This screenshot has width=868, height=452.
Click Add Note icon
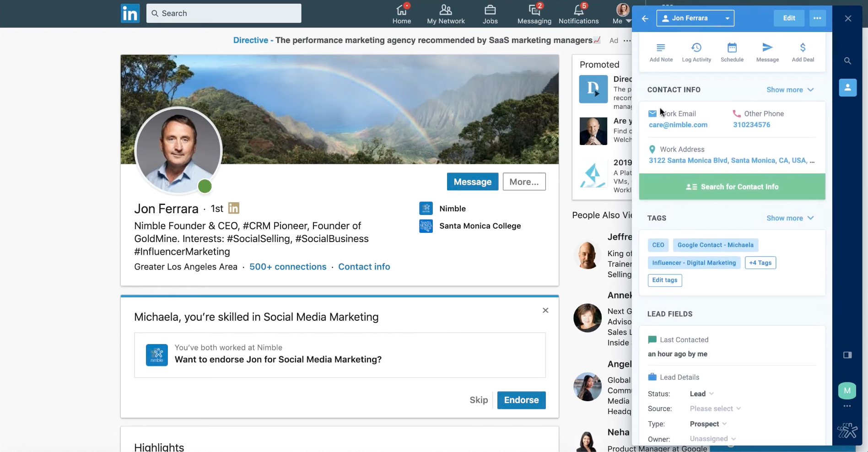pos(661,53)
